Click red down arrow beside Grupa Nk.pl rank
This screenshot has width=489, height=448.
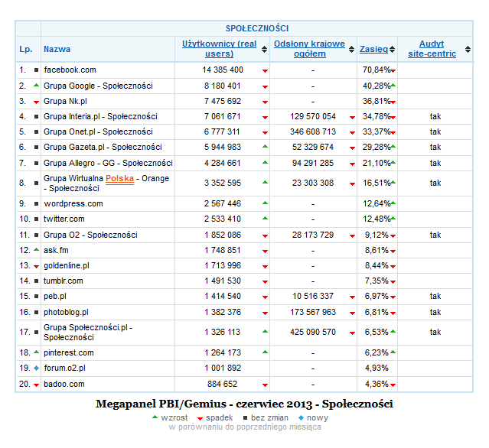tap(36, 102)
